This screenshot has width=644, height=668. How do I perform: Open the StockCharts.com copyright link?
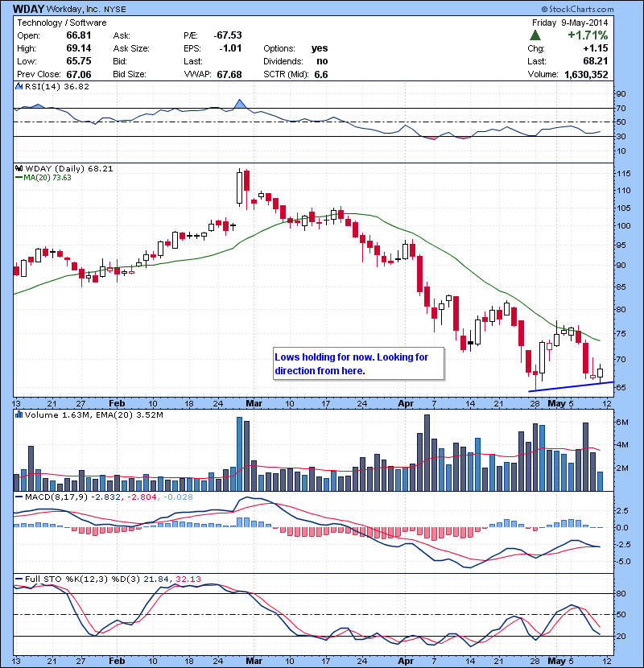pos(577,9)
